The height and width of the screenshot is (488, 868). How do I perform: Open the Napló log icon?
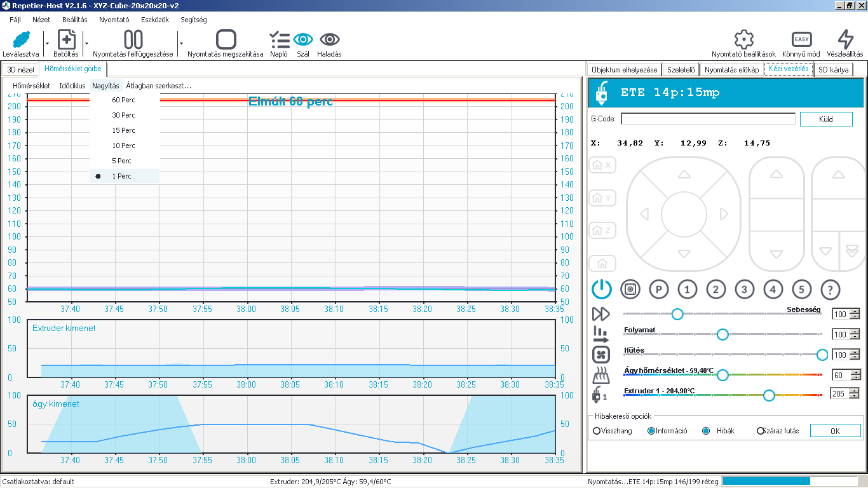click(x=279, y=40)
